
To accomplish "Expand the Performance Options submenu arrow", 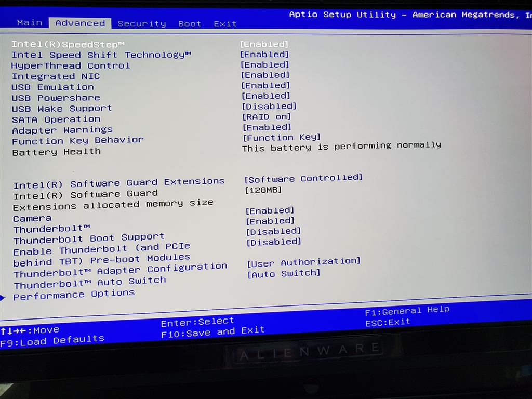I will 3,298.
